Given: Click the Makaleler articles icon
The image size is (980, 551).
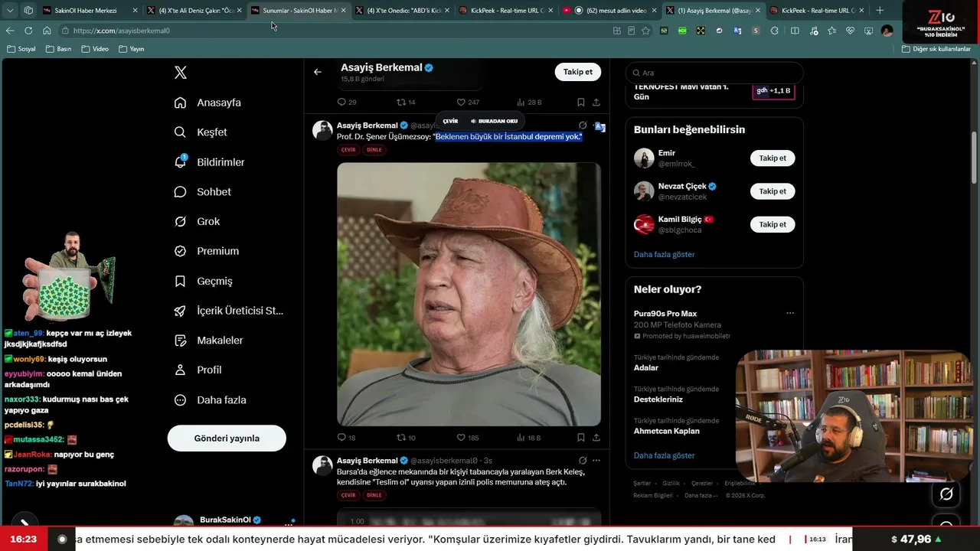Looking at the screenshot, I should [180, 341].
